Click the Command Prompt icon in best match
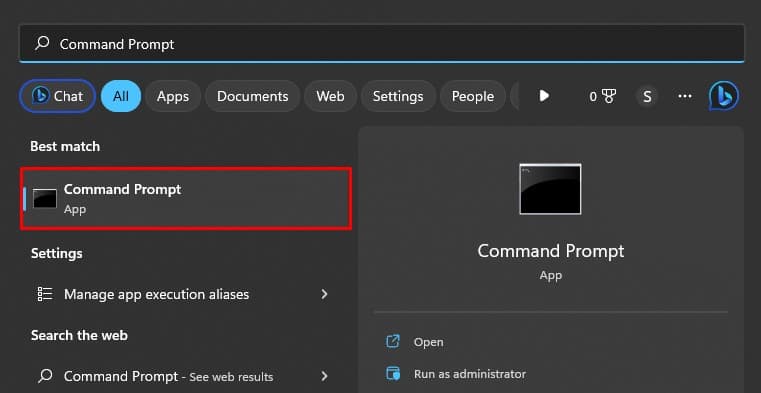This screenshot has width=761, height=393. [x=45, y=199]
